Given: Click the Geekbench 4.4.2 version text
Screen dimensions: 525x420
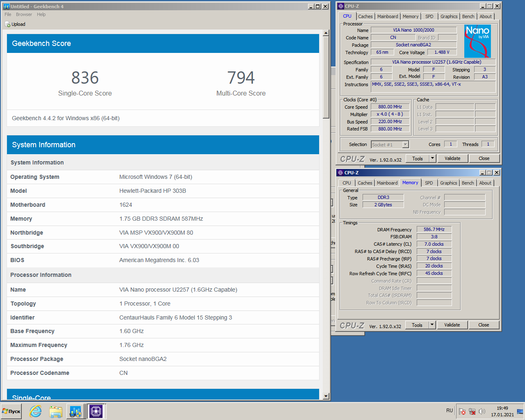Looking at the screenshot, I should [66, 118].
